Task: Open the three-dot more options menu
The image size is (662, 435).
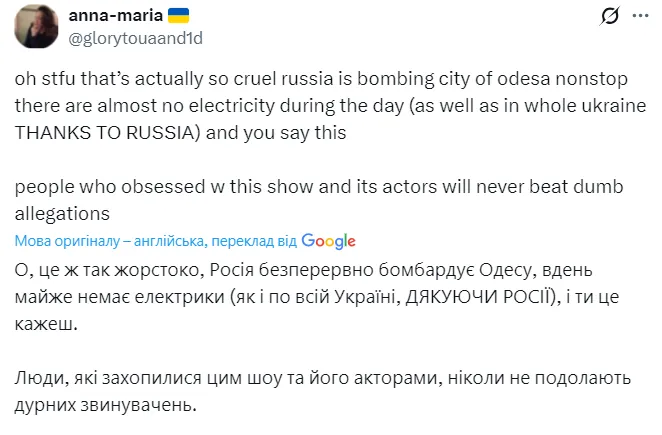Action: [642, 17]
